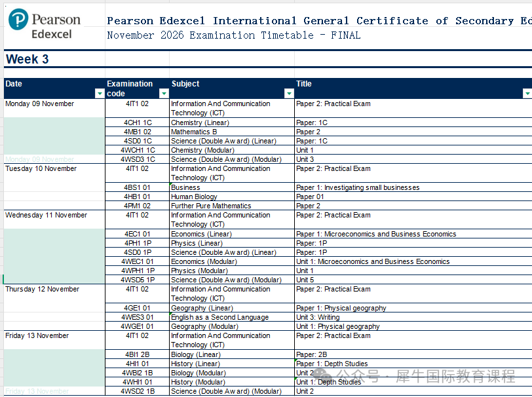Select the Chemistry (Modular) subject cell

232,150
